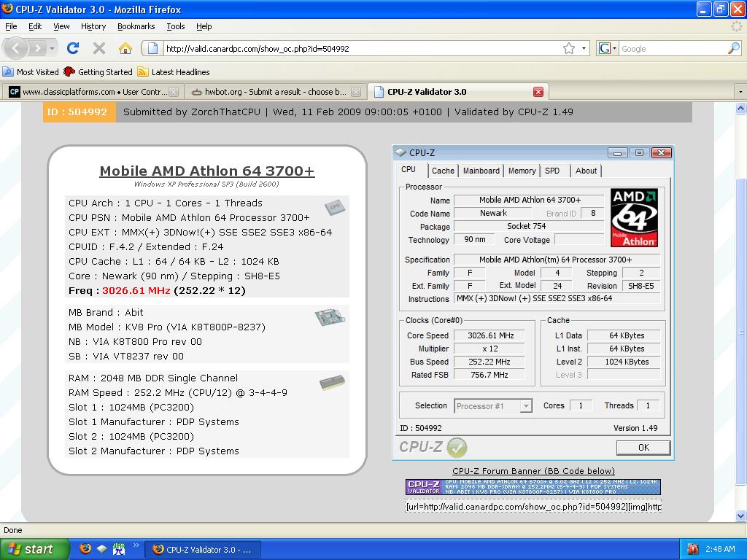Open the CPU-Z Forum Banner link
Screen dimensions: 747x560
(533, 471)
